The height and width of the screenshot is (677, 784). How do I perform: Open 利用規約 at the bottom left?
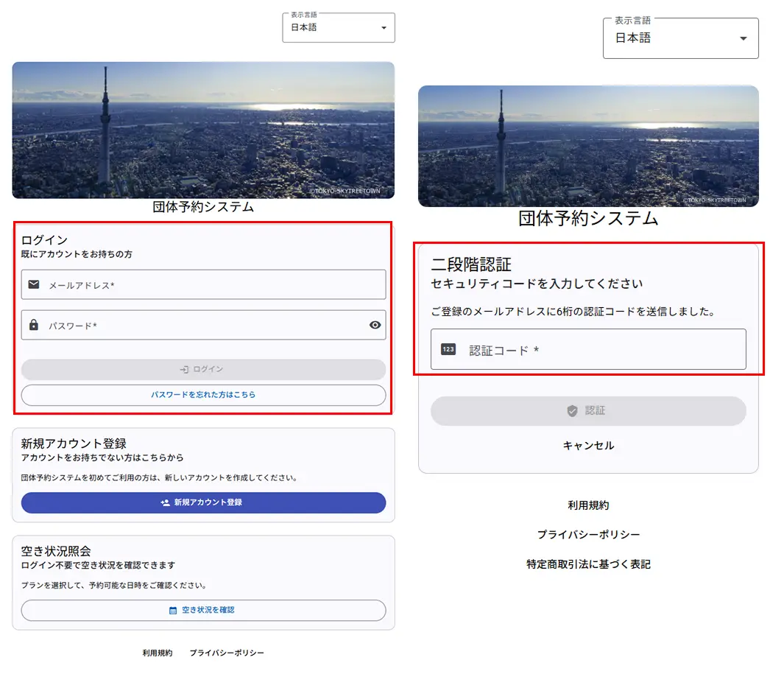(x=155, y=653)
